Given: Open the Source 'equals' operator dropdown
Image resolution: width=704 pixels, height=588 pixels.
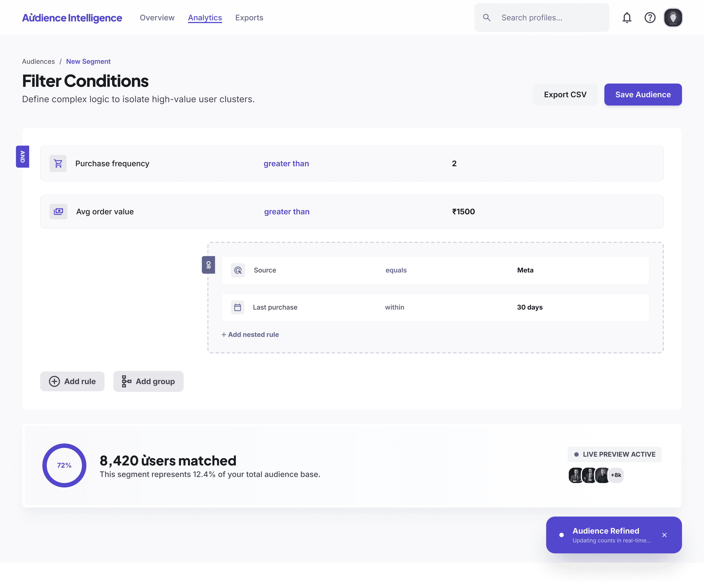Looking at the screenshot, I should pos(396,270).
